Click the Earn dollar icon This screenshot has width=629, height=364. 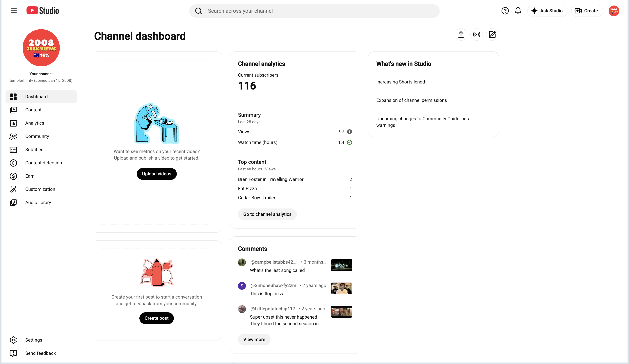tap(13, 176)
